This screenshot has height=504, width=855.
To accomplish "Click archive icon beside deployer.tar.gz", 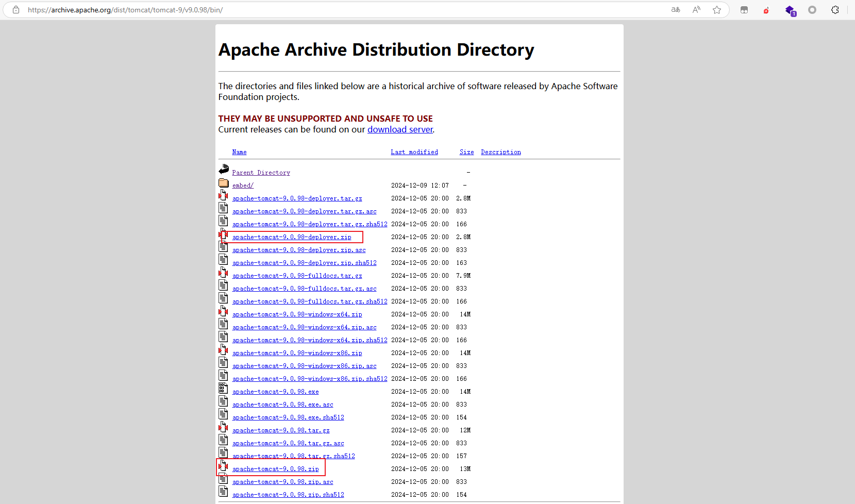I will coord(224,195).
